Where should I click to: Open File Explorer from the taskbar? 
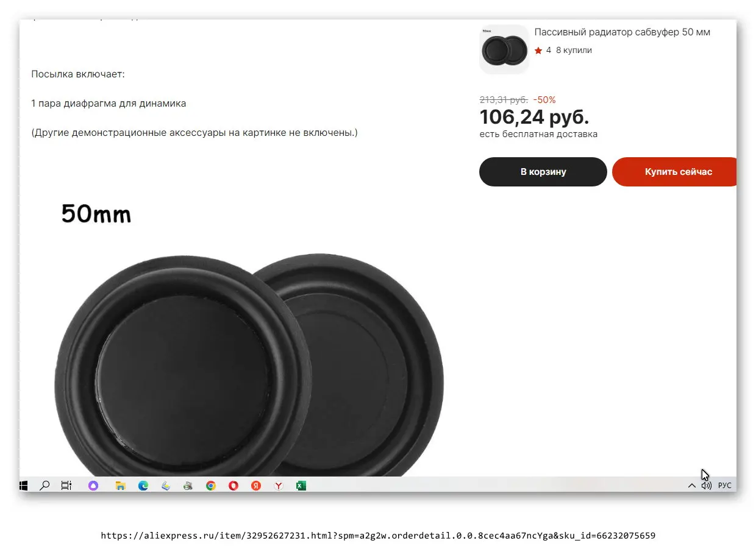(x=121, y=486)
